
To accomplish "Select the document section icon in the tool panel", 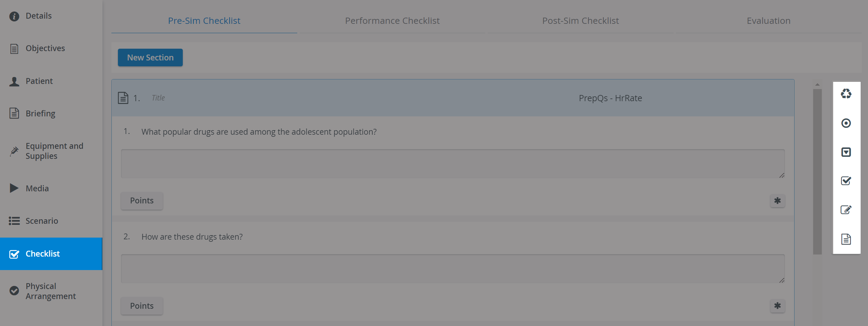I will (x=846, y=239).
